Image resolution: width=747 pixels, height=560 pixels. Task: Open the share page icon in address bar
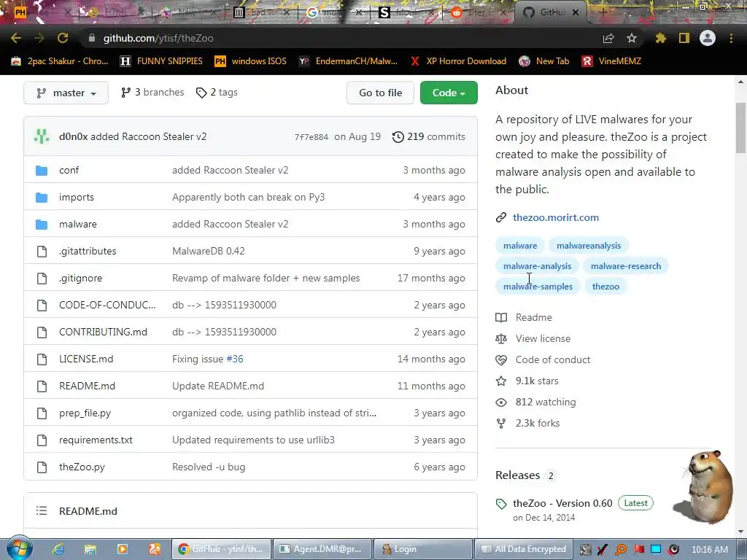click(x=608, y=38)
